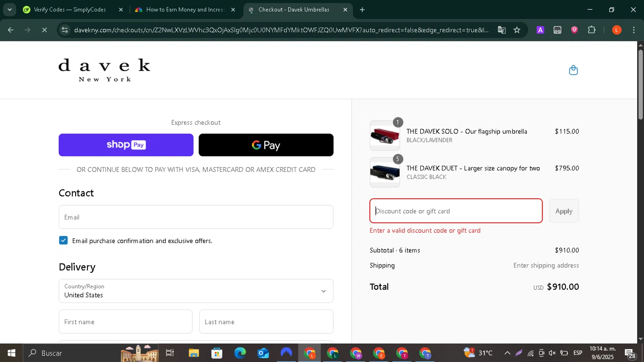Close the Checkout - Davek Umbrellas tab
644x362 pixels.
pos(345,9)
